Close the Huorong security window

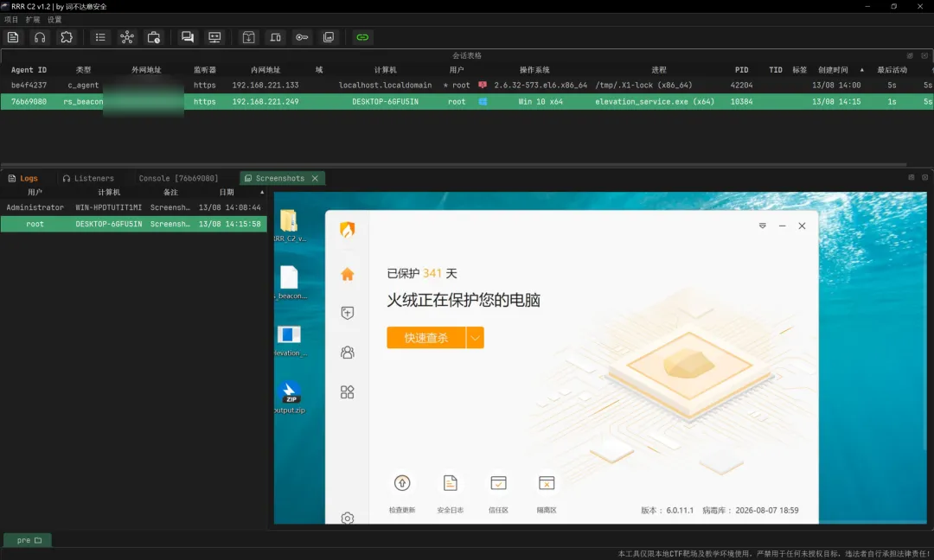tap(802, 226)
